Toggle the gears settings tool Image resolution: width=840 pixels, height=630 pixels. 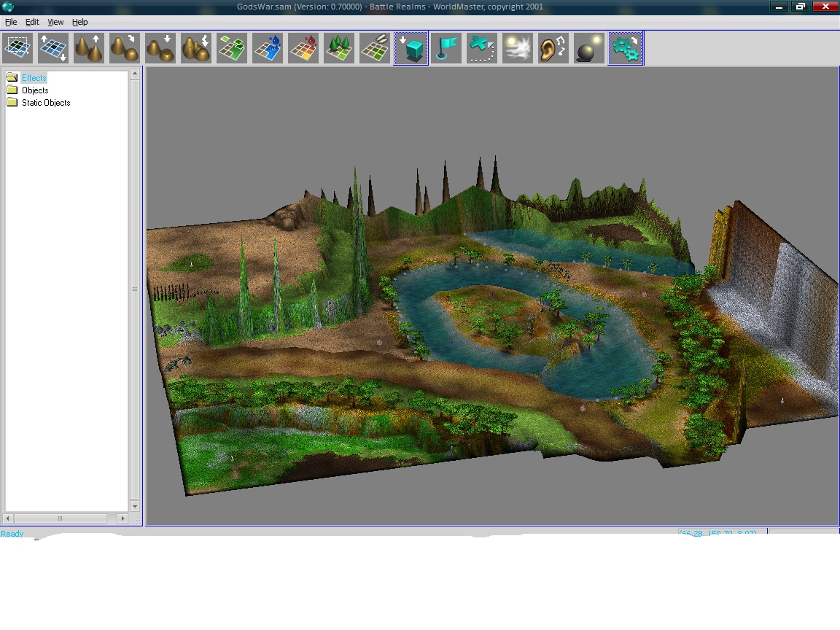[x=626, y=48]
